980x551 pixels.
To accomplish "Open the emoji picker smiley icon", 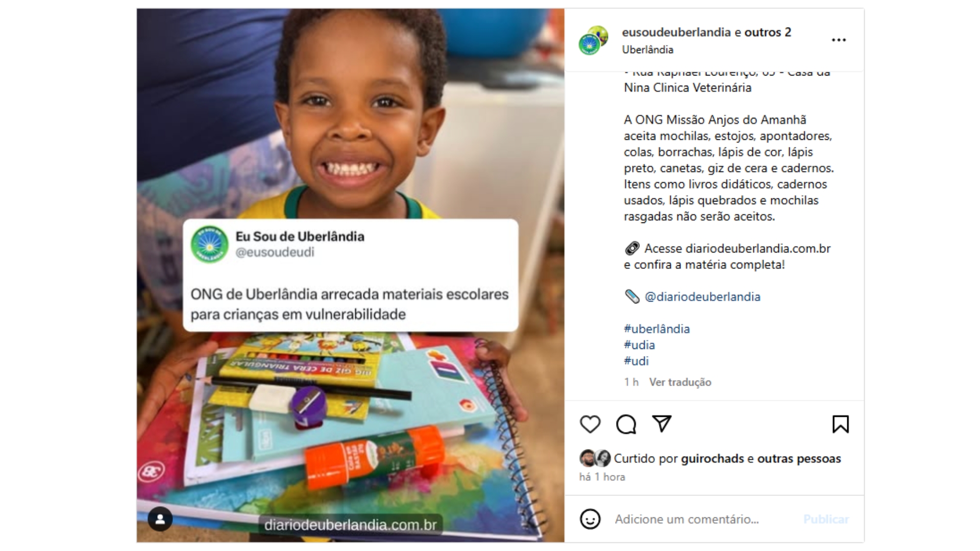I will (590, 519).
